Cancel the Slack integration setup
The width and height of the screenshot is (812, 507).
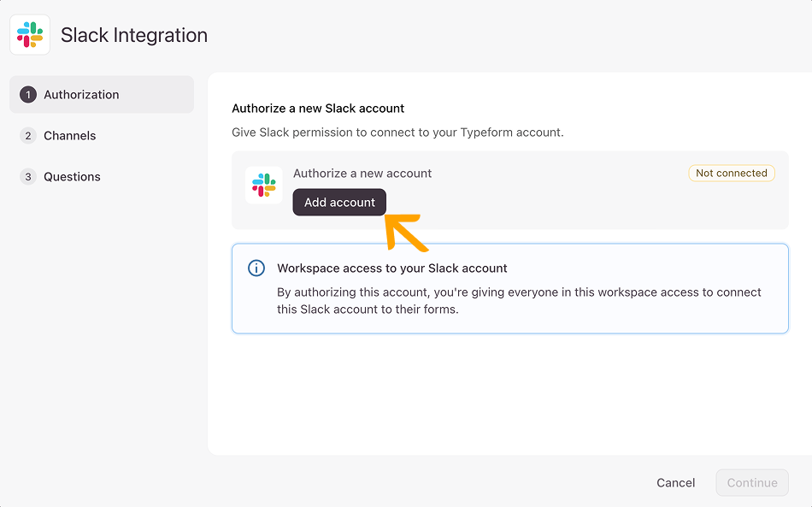(x=676, y=483)
